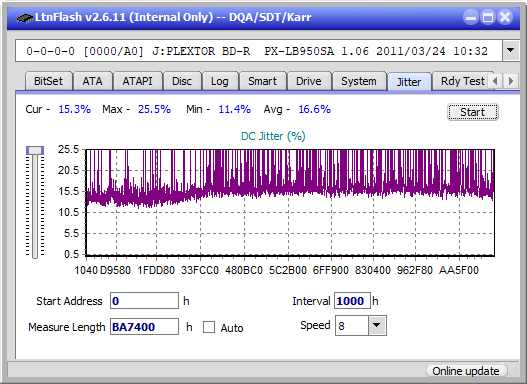Click the Start button
Screen dimensions: 527x384
click(473, 112)
